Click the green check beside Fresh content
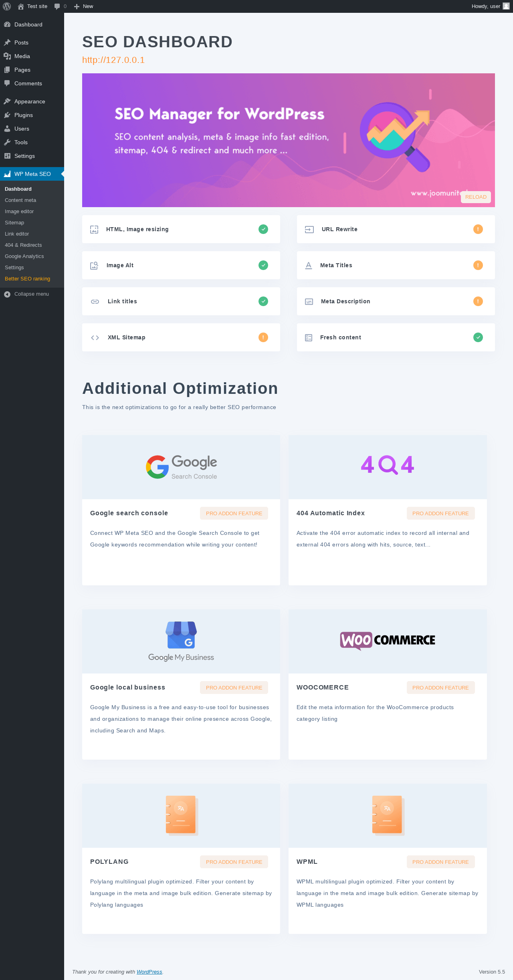 [x=478, y=337]
